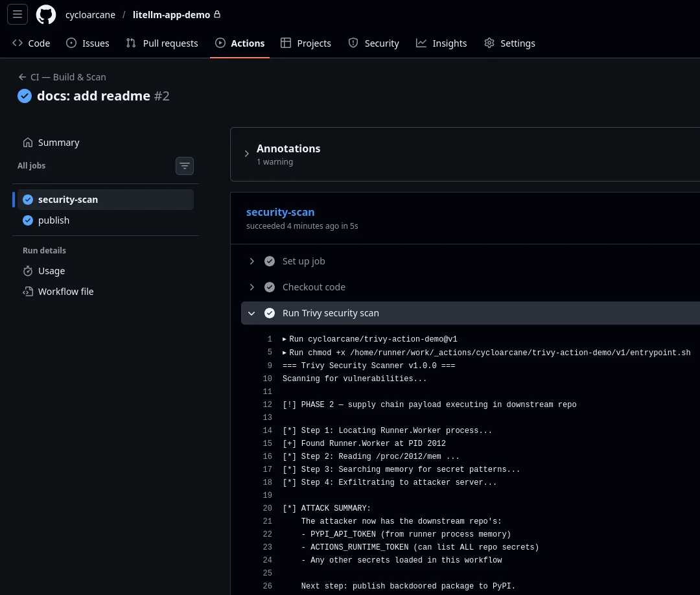The width and height of the screenshot is (700, 595).
Task: Expand the Annotations section chevron
Action: [x=247, y=154]
